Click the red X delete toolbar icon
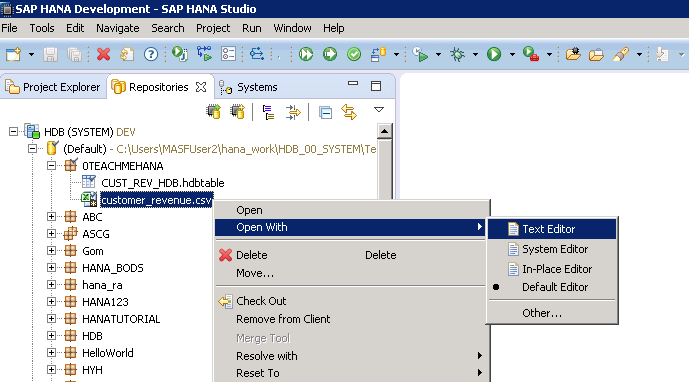The height and width of the screenshot is (382, 689). coord(104,54)
